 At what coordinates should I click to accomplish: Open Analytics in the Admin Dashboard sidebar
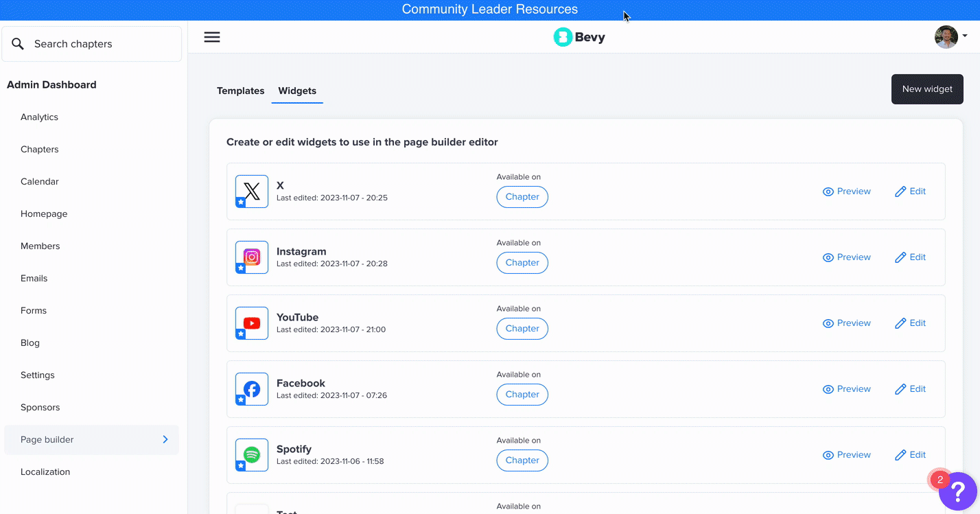coord(39,117)
